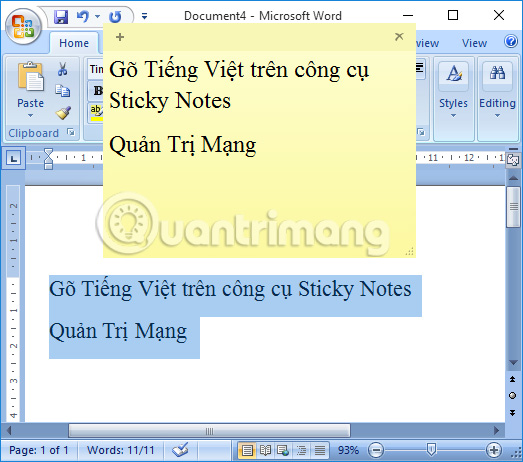This screenshot has height=462, width=523.
Task: Open the Clipboard pane launcher
Action: click(x=71, y=132)
